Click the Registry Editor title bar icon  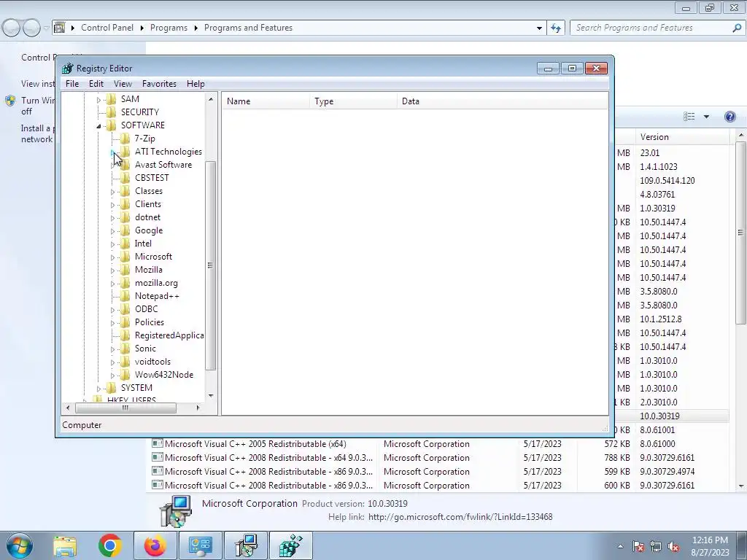tap(68, 69)
